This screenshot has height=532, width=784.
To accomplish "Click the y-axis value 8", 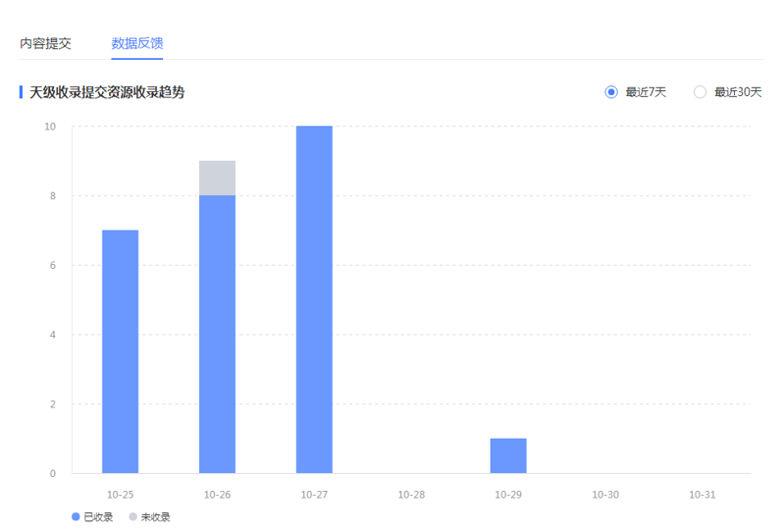I will [x=53, y=196].
